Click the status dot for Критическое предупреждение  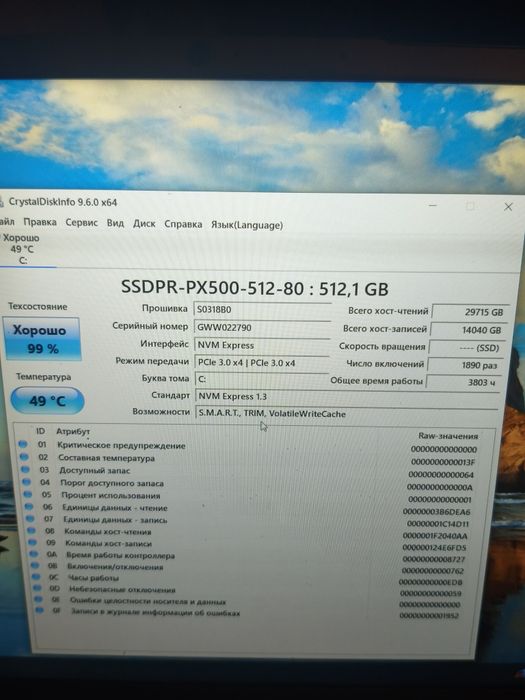coord(22,444)
